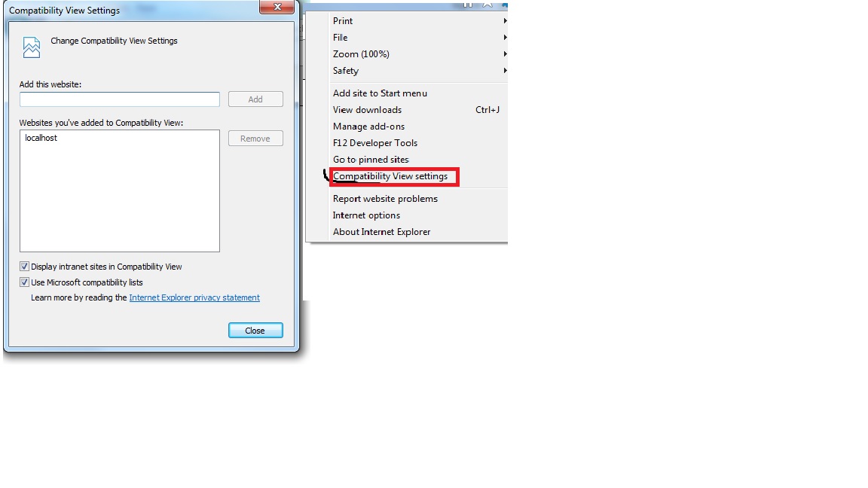This screenshot has width=868, height=488.
Task: Click the Remove button
Action: [x=255, y=139]
